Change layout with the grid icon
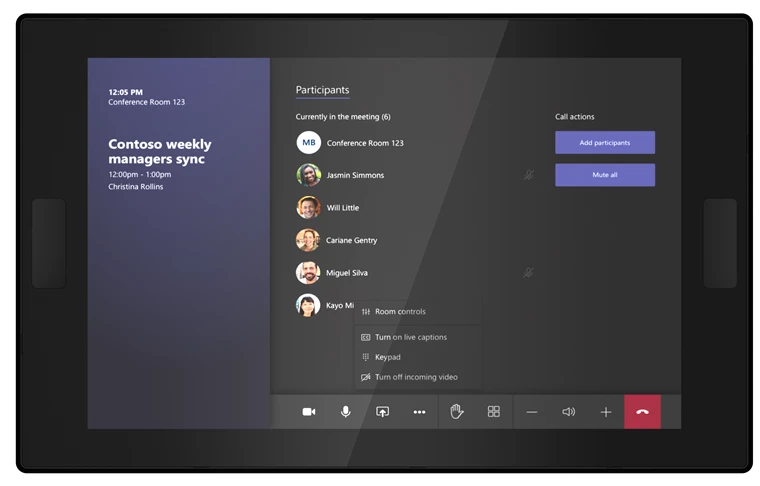760x486 pixels. point(493,412)
